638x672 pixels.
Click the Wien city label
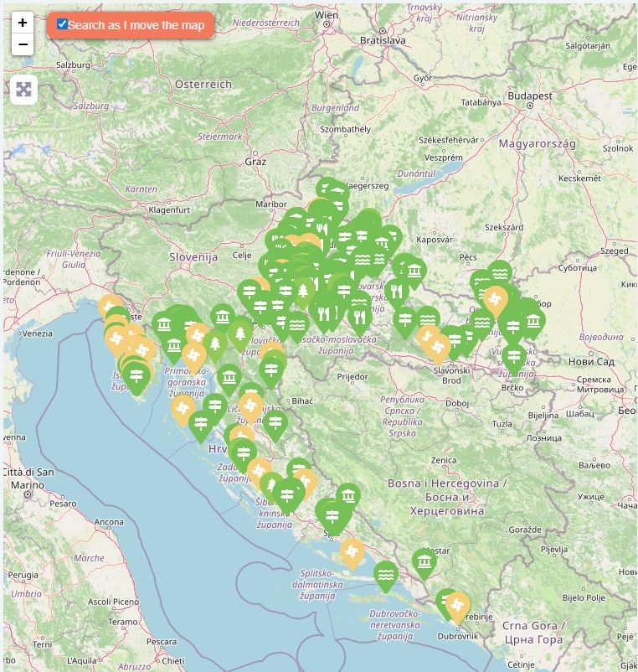click(x=327, y=15)
